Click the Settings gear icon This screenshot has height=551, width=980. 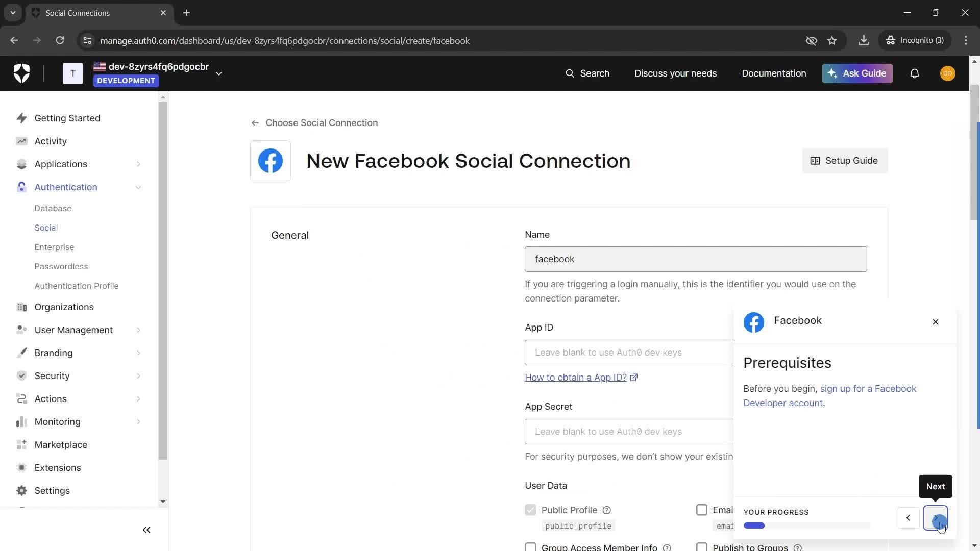click(x=21, y=491)
